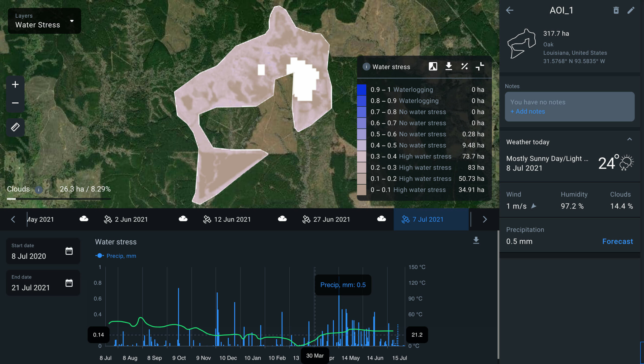This screenshot has height=364, width=644.
Task: Collapse the Water stress legend panel
Action: point(480,66)
